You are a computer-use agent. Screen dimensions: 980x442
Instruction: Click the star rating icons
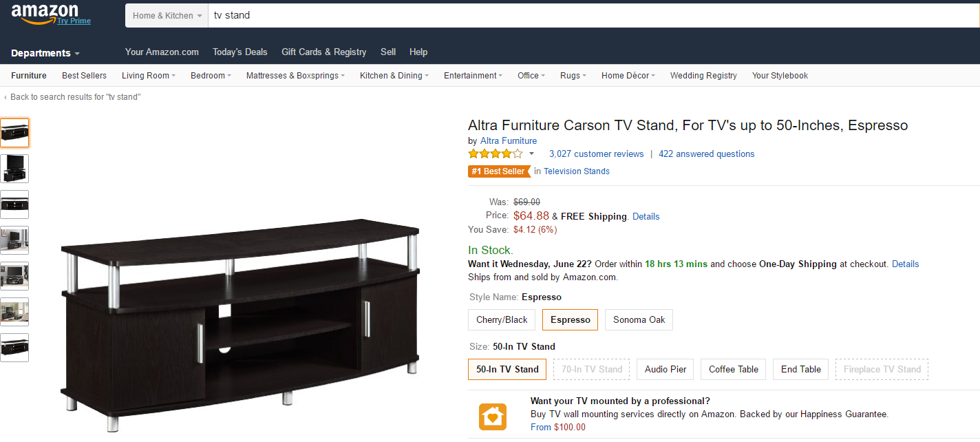tap(495, 154)
